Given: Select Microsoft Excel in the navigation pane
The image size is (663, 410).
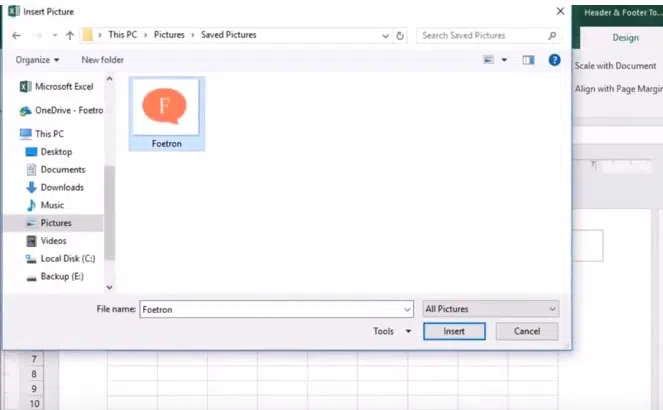Looking at the screenshot, I should click(x=57, y=87).
